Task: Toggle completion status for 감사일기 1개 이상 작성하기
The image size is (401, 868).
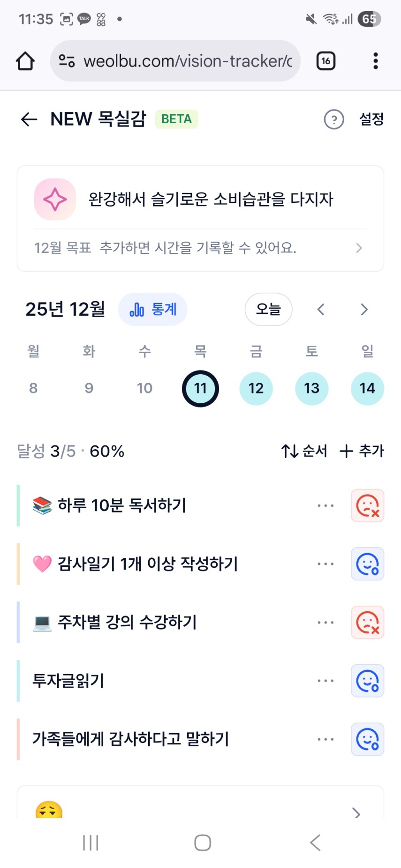Action: point(367,564)
